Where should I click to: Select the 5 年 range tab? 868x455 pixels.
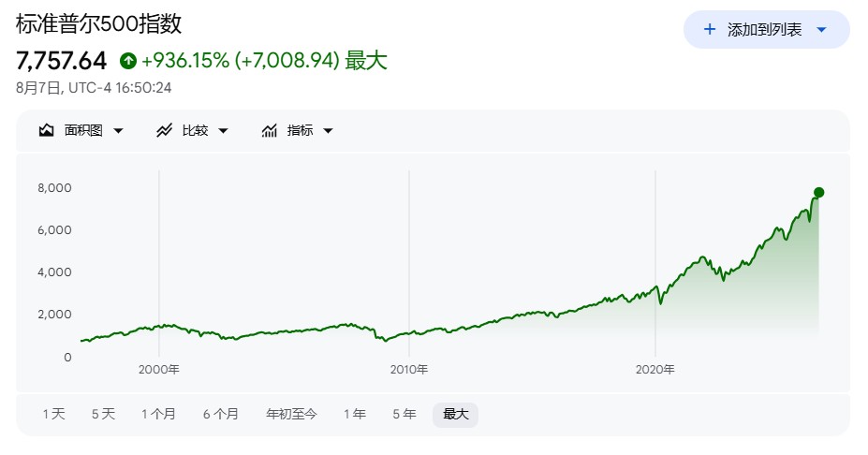[405, 414]
